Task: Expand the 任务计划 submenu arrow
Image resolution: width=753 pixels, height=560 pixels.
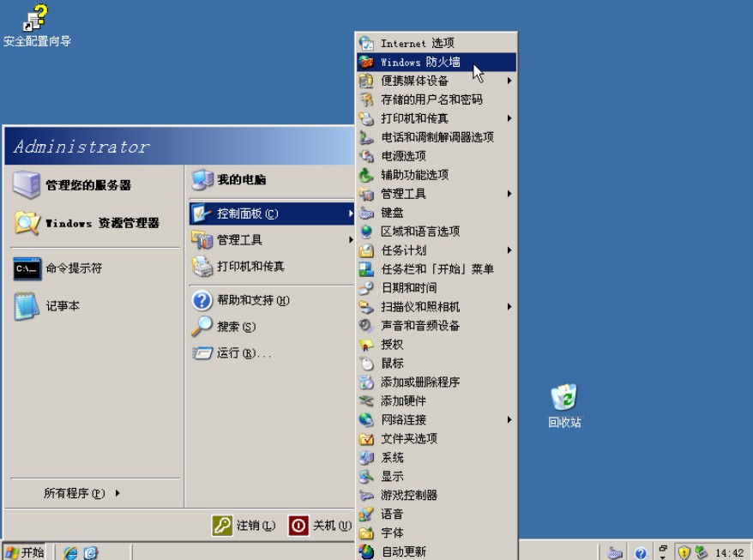Action: point(509,250)
